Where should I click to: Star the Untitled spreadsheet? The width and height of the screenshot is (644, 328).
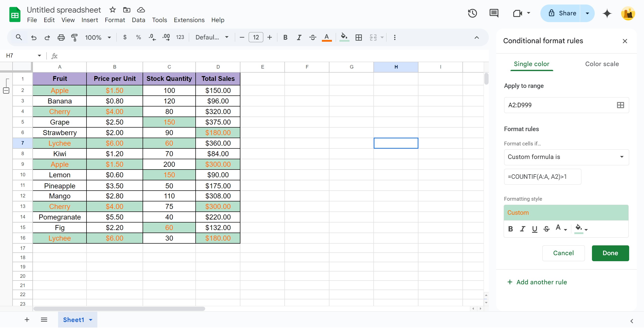[x=112, y=10]
